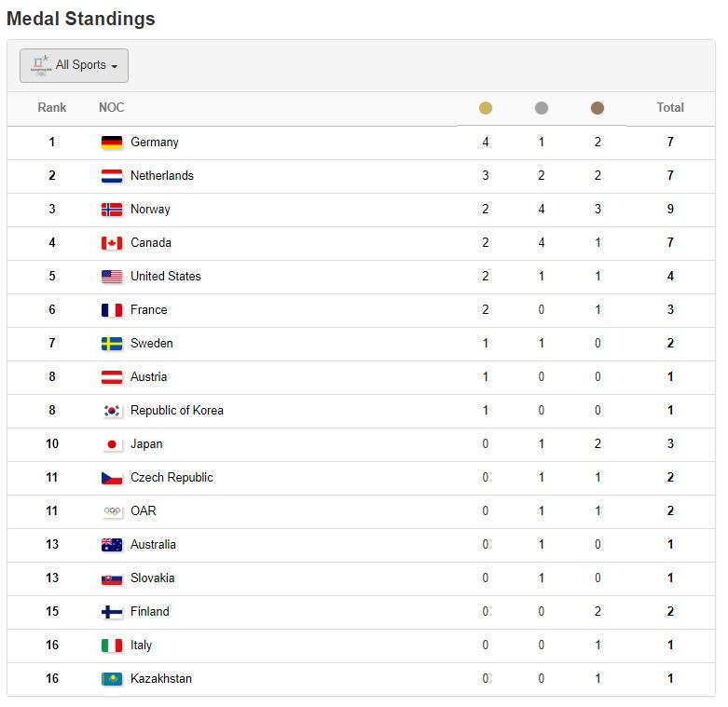Click the bronze medal column icon
Viewport: 728px width, 707px height.
(598, 108)
